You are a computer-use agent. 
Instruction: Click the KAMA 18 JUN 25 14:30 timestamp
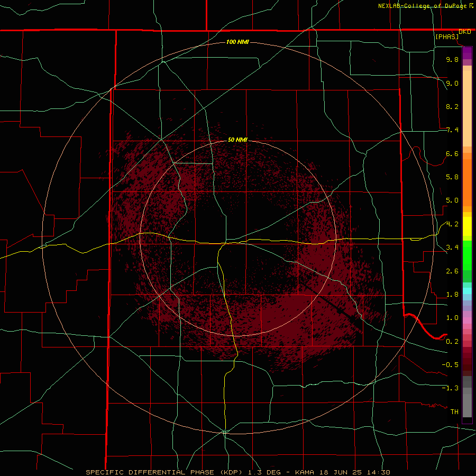pyautogui.click(x=342, y=472)
